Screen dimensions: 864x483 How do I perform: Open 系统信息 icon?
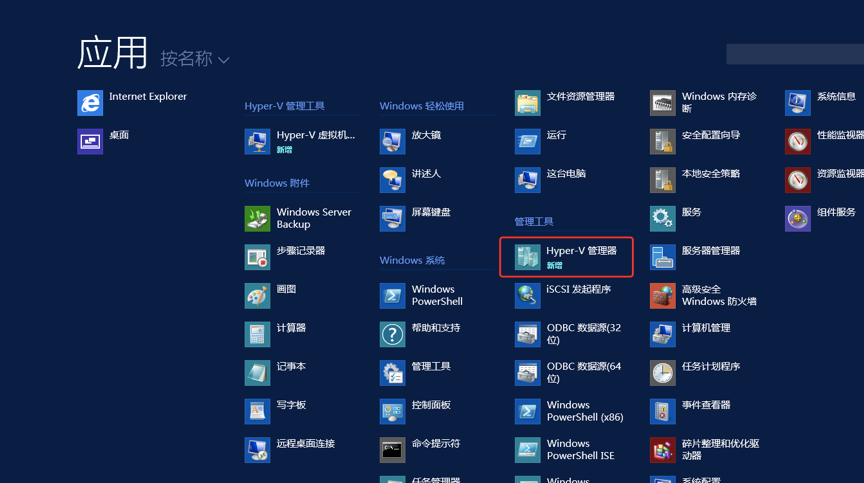pos(797,103)
